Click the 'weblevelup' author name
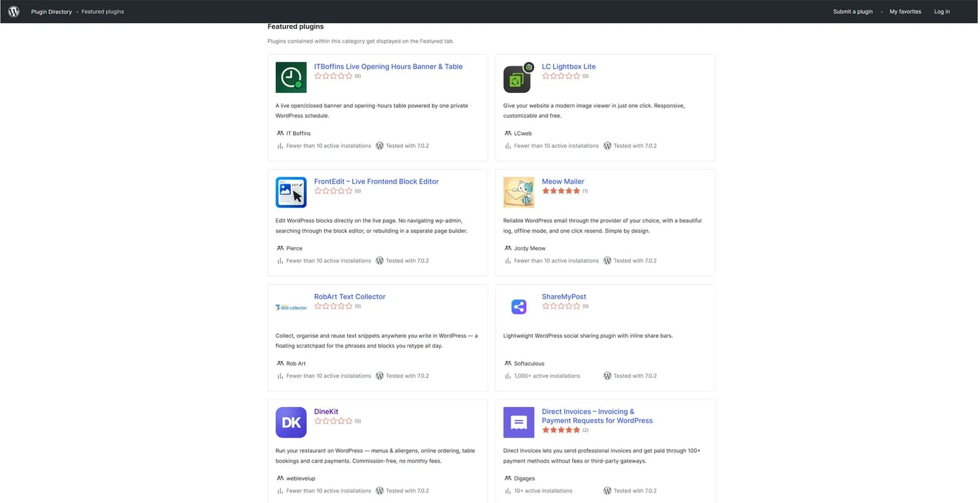Viewport: 980px width, 503px height. [301, 479]
